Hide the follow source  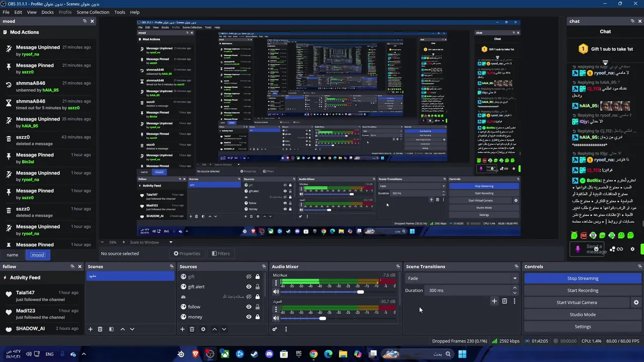pos(249,307)
